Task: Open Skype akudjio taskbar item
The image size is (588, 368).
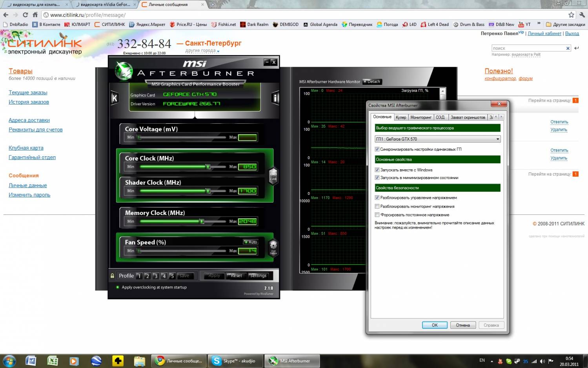Action: (235, 361)
